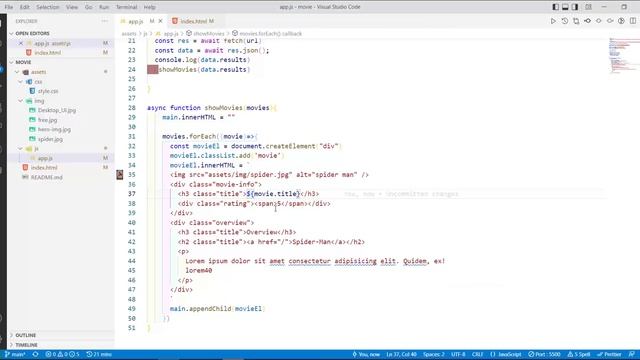This screenshot has height=360, width=640.
Task: Close app.js in Open Editors list
Action: pyautogui.click(x=21, y=43)
